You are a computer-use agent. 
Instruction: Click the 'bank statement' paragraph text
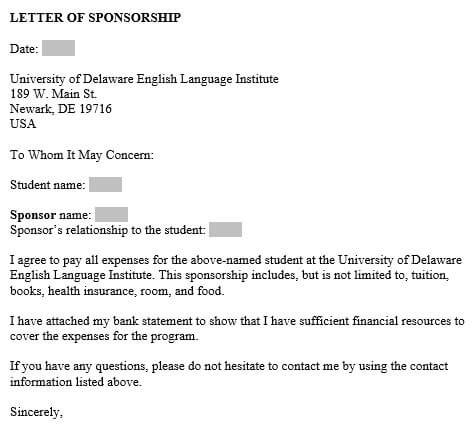[237, 328]
